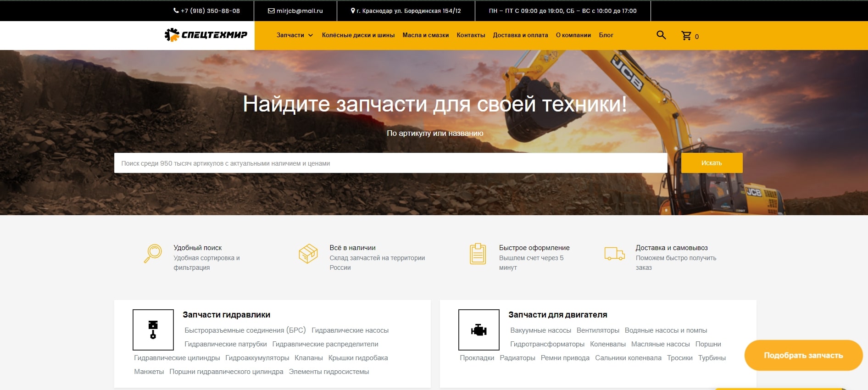Click the working hours text in top bar

563,11
